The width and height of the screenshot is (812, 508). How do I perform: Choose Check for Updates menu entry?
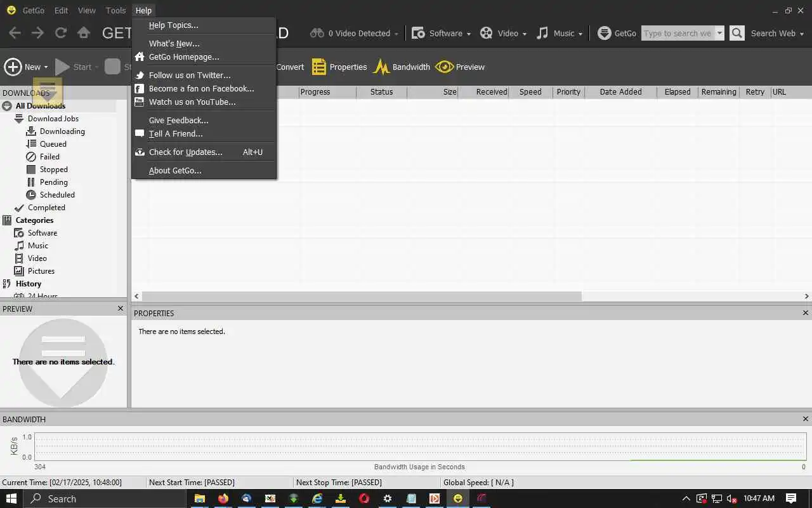[204, 152]
